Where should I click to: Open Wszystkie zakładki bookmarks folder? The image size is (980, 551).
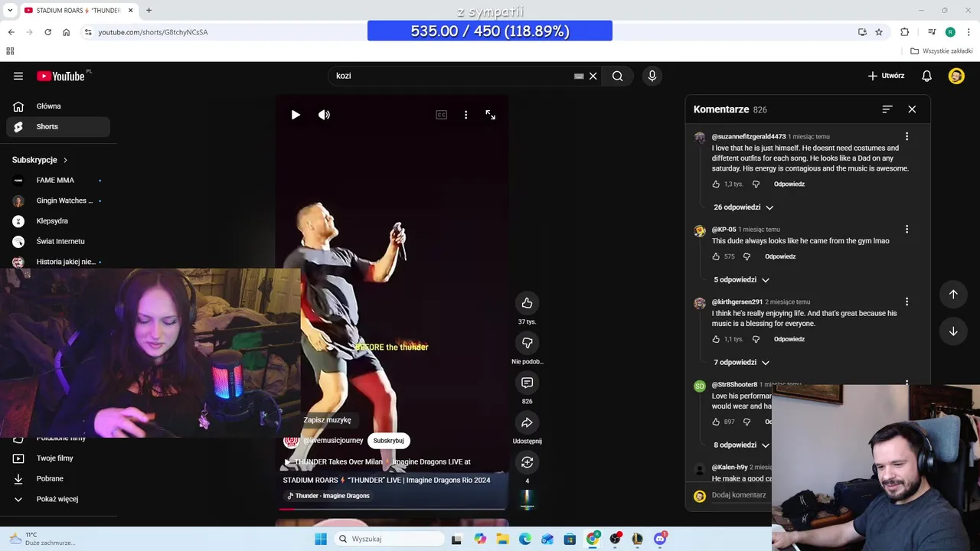tap(942, 51)
